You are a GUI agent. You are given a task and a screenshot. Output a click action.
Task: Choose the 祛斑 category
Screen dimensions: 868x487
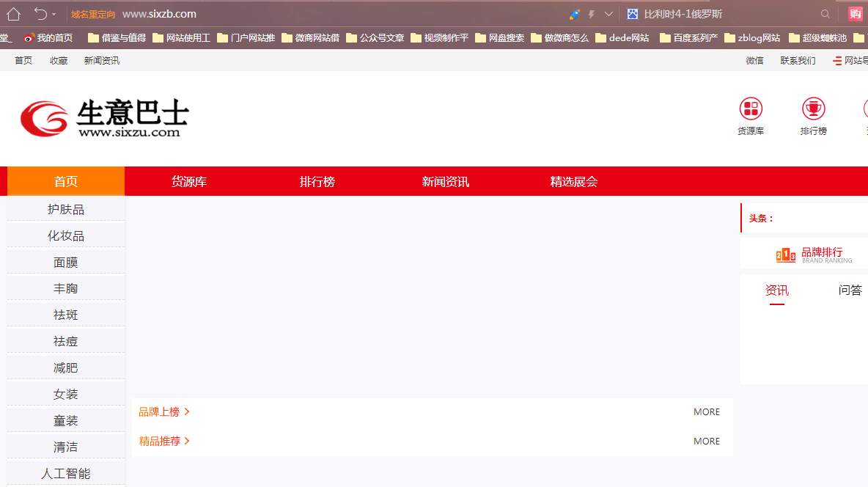[66, 315]
